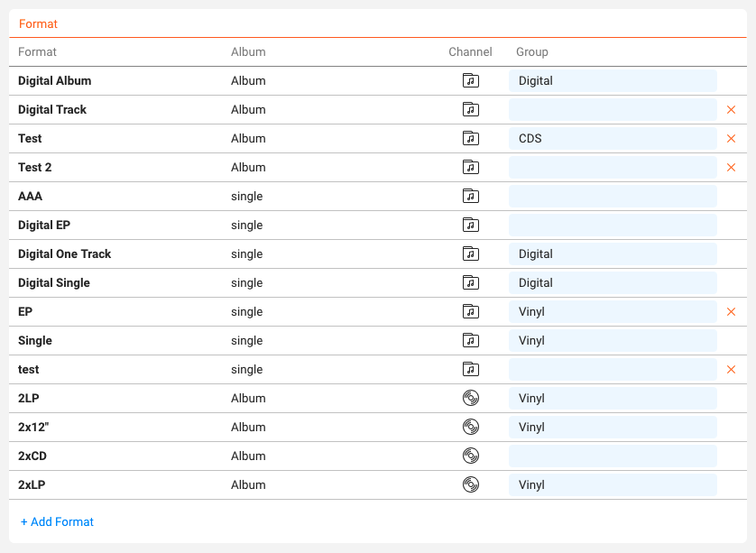This screenshot has width=756, height=553.
Task: Click the single value in Digital EP row
Action: [247, 226]
